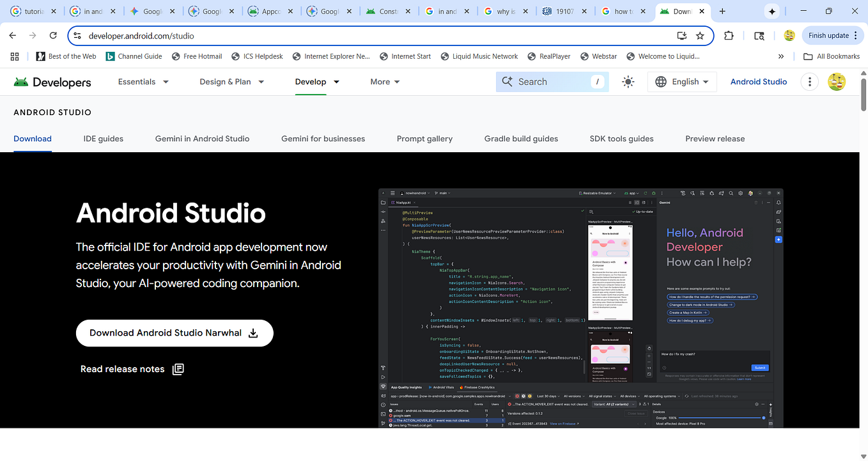Open the Develop navigation dropdown
Screen dimensions: 868x461
point(317,81)
